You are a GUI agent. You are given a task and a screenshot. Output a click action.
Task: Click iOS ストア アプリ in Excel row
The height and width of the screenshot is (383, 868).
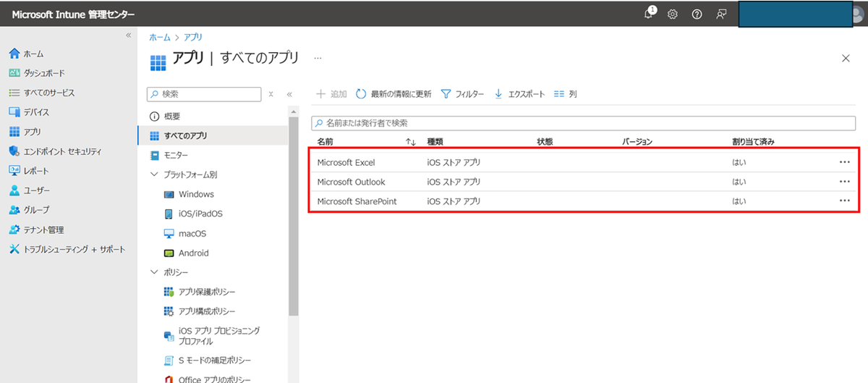tap(454, 162)
